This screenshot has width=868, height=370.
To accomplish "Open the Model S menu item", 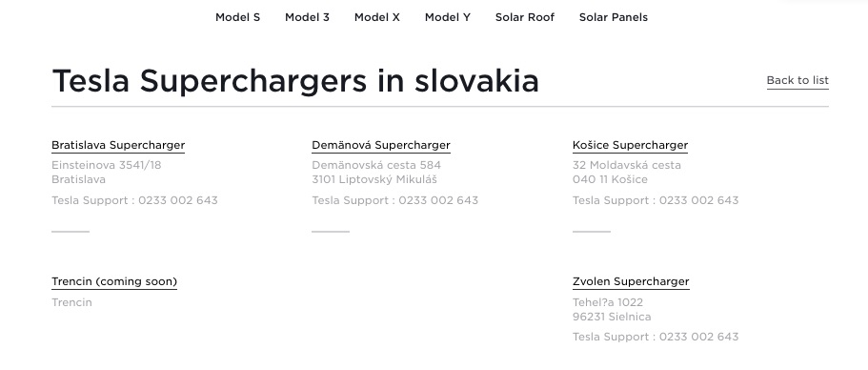I will (237, 17).
